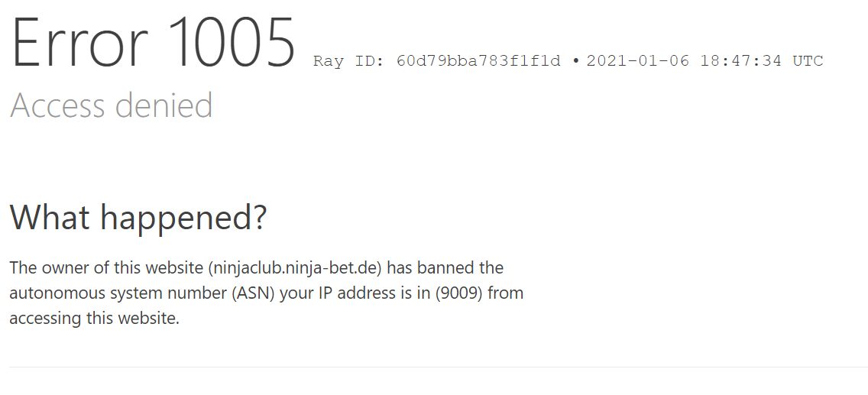The height and width of the screenshot is (395, 868).
Task: Click the words 'autonomous system number'
Action: [x=118, y=293]
